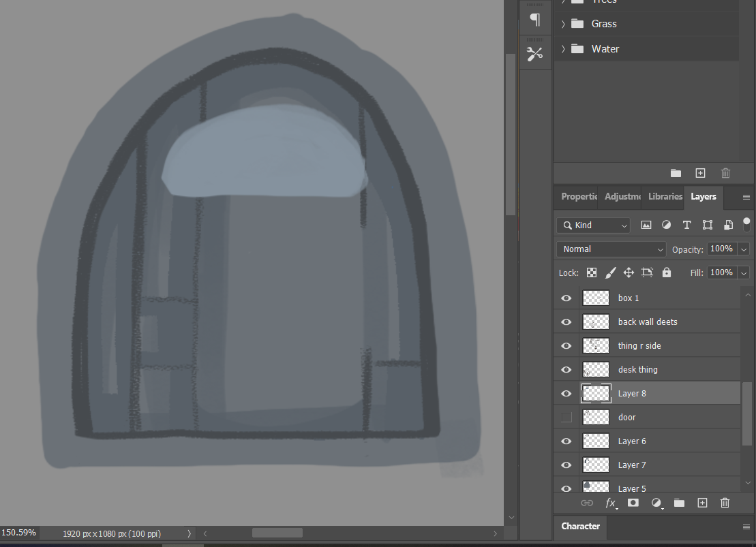Show the hidden door layer
The height and width of the screenshot is (547, 756).
point(566,418)
